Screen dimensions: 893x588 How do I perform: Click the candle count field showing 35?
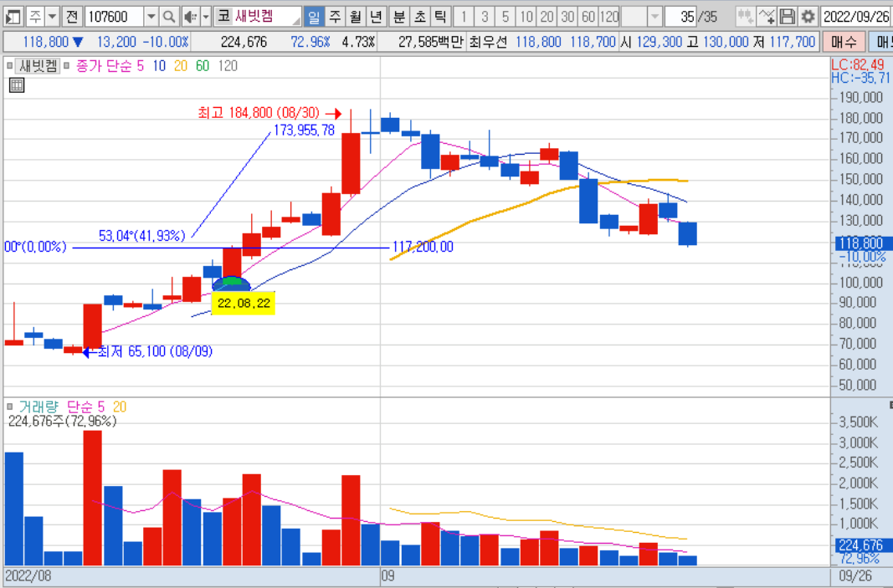[681, 17]
